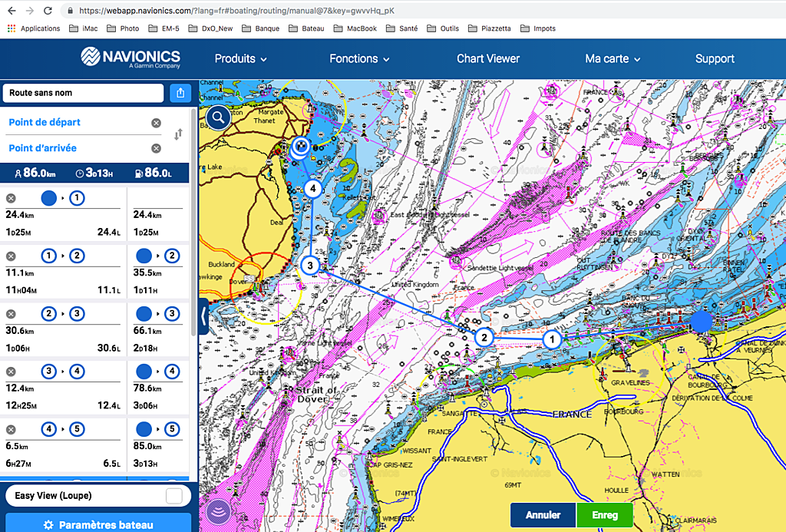Remove the leg from waypoint 2 to 3
786x532 pixels.
tap(11, 314)
